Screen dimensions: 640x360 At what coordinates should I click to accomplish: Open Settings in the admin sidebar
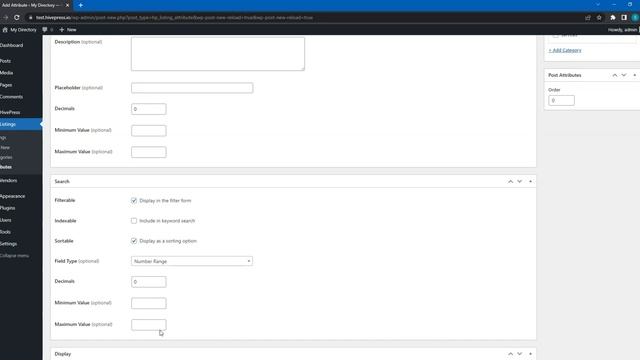click(x=9, y=244)
